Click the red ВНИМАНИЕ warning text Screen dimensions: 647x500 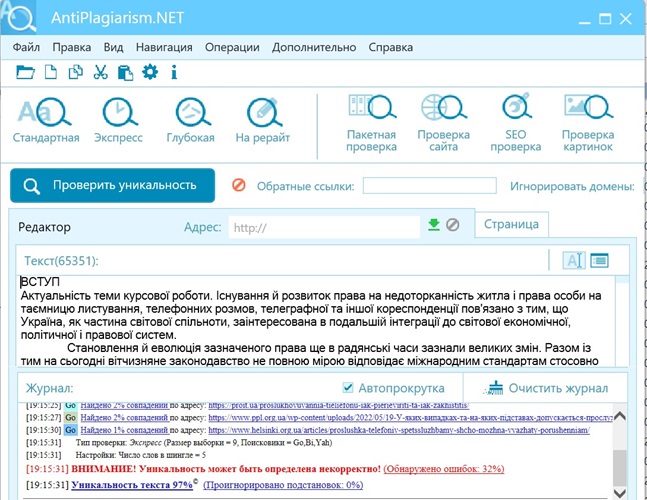click(226, 469)
